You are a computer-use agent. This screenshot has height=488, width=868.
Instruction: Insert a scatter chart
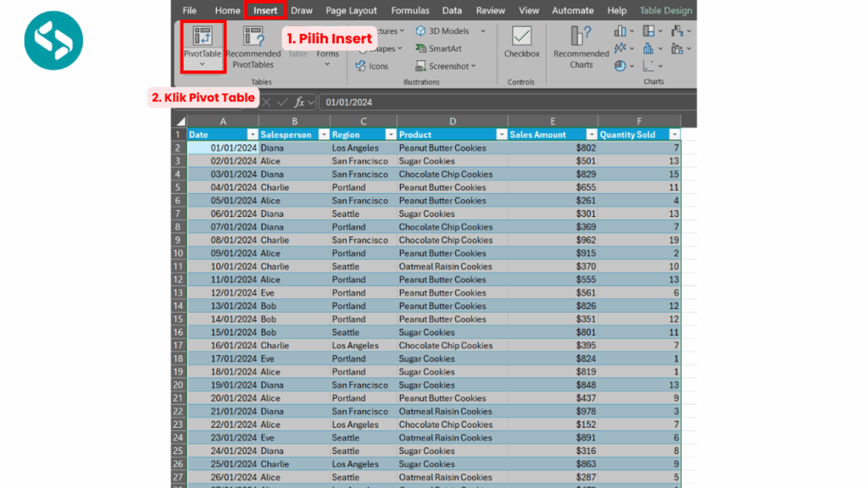[647, 66]
